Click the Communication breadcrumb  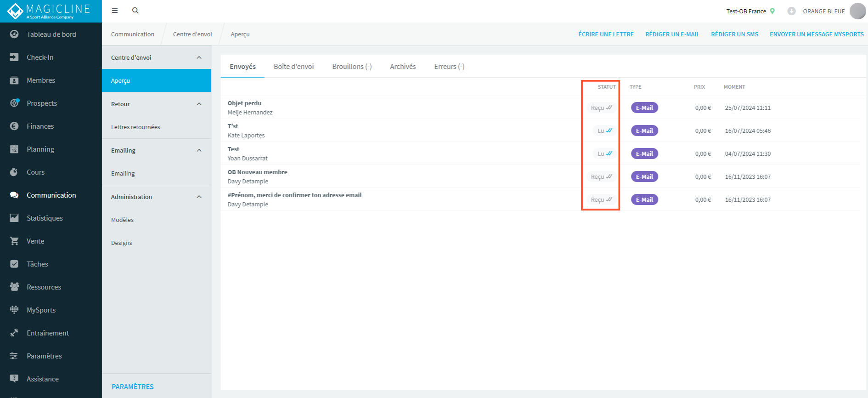click(x=133, y=34)
